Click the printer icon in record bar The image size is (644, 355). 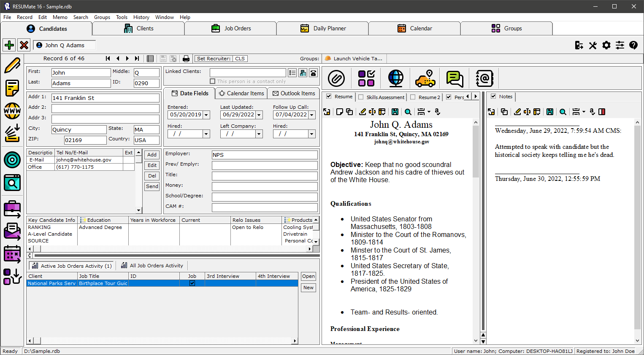(186, 59)
